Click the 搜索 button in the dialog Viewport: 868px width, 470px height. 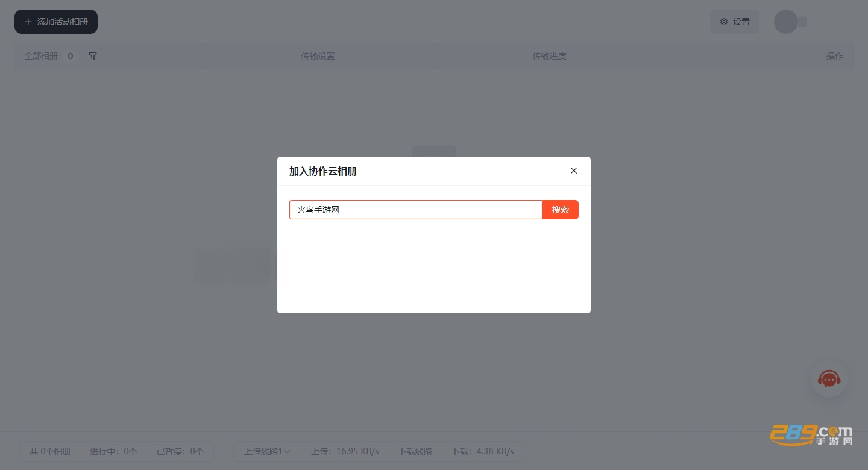tap(561, 210)
